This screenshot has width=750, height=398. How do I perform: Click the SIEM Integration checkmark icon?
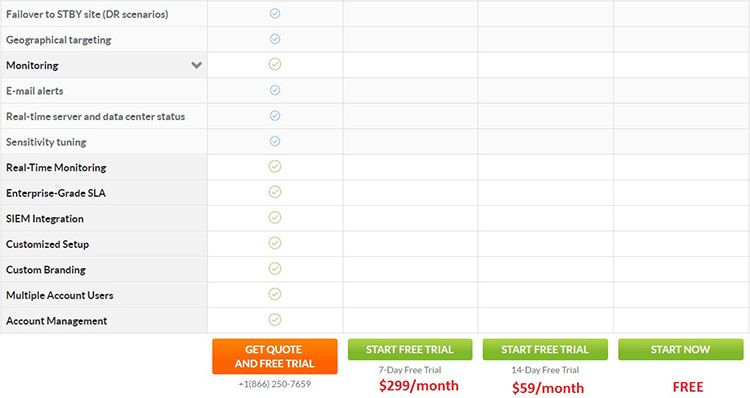click(x=275, y=218)
